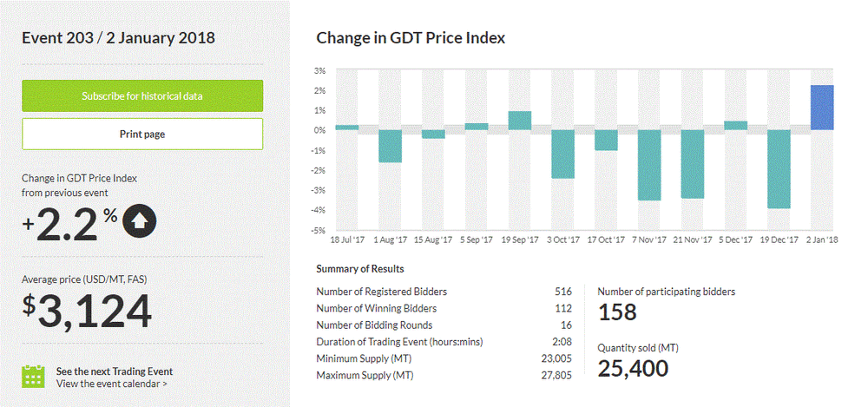The image size is (868, 407).
Task: Select the 21 Nov '17 chart bar
Action: point(693,164)
